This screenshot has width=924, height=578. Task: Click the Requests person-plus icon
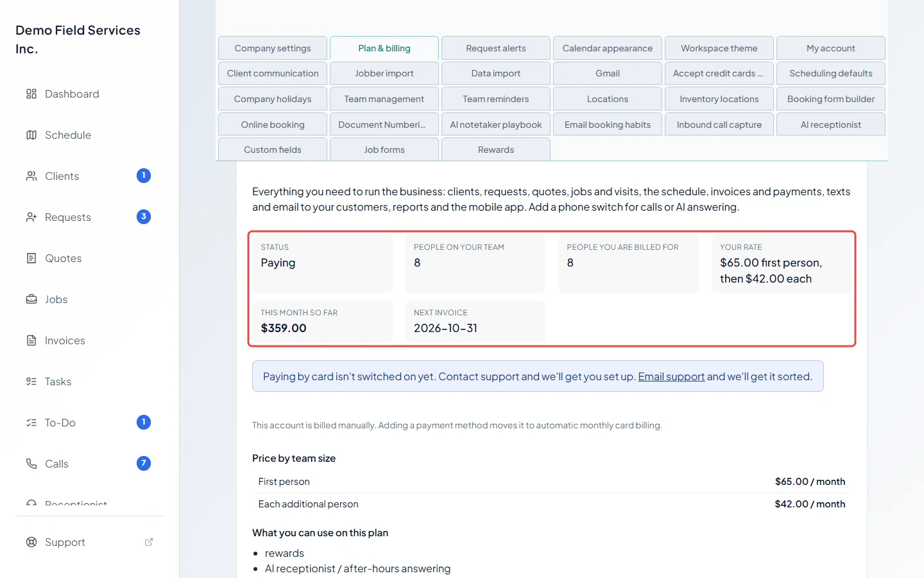point(31,217)
